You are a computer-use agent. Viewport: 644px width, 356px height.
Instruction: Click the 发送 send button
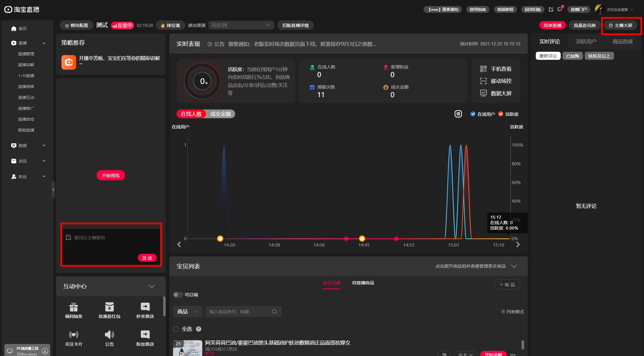pos(147,258)
